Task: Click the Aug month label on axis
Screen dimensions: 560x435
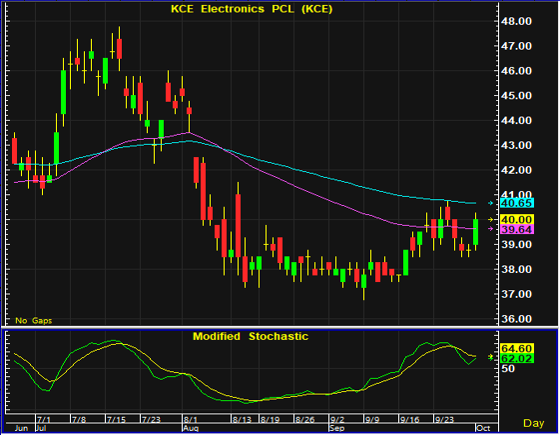Action: [191, 428]
